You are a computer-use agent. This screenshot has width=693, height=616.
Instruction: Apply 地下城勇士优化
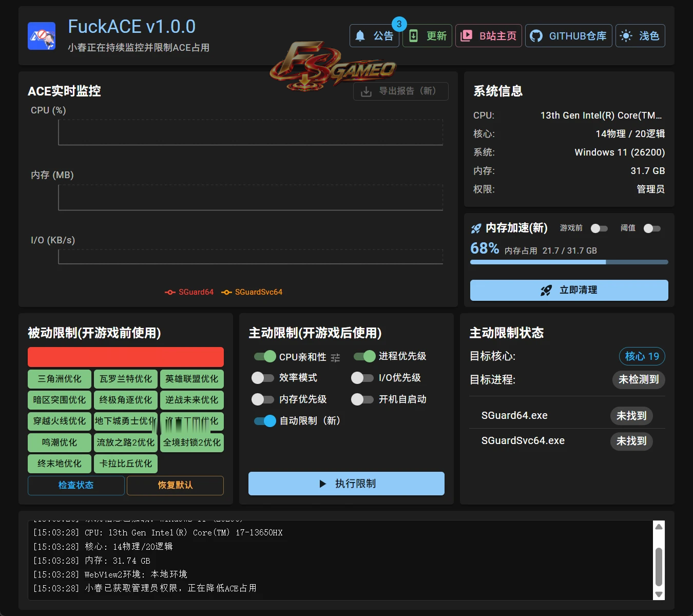coord(126,421)
